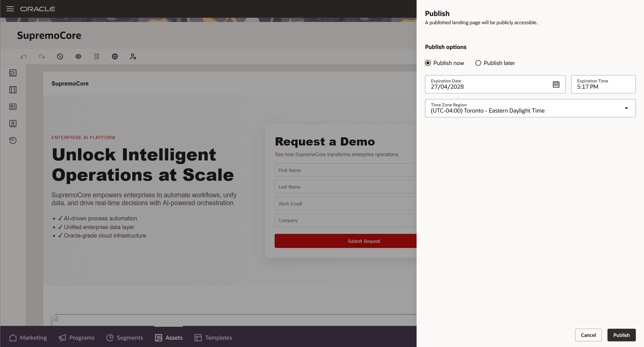Open the columns panel icon in sidebar
Image resolution: width=644 pixels, height=347 pixels.
(x=13, y=90)
